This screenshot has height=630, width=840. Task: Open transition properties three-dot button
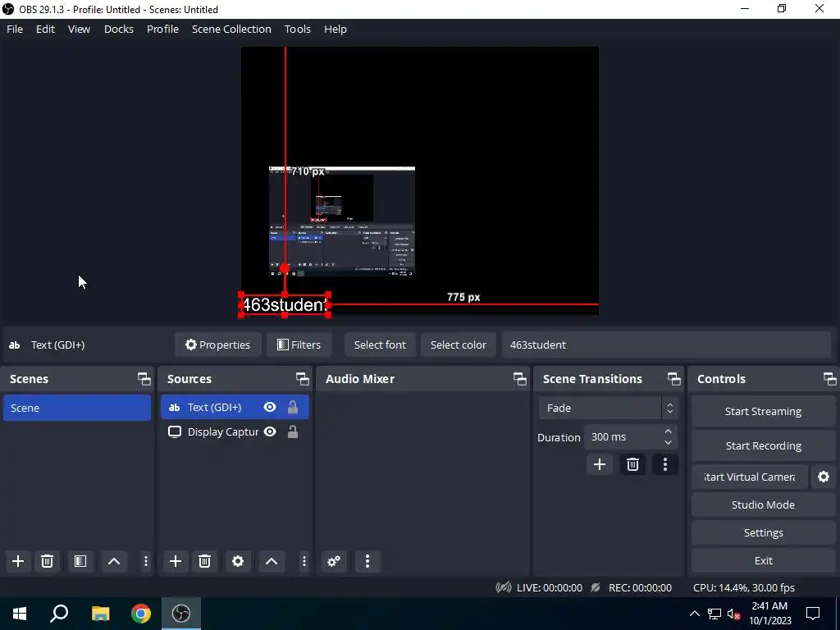click(664, 464)
